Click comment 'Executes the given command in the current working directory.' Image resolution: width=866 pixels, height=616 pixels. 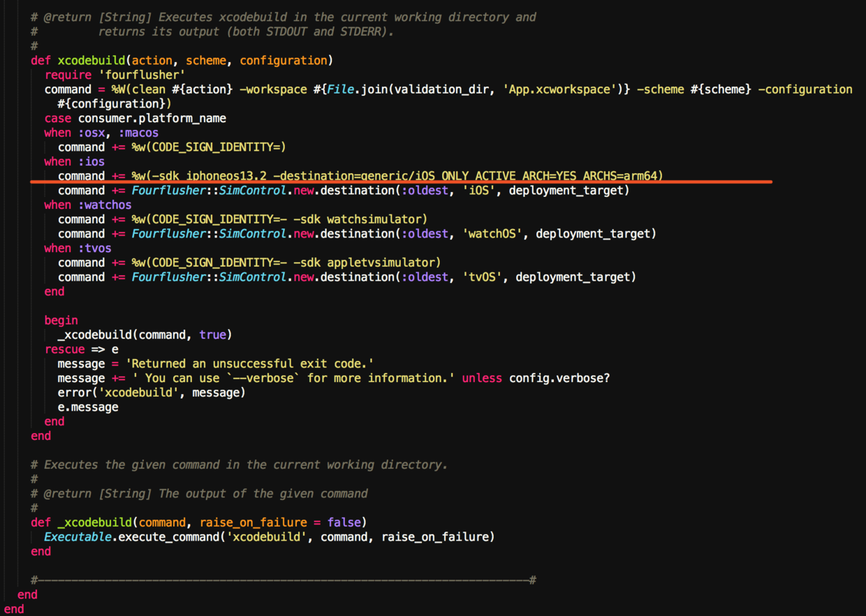point(240,465)
